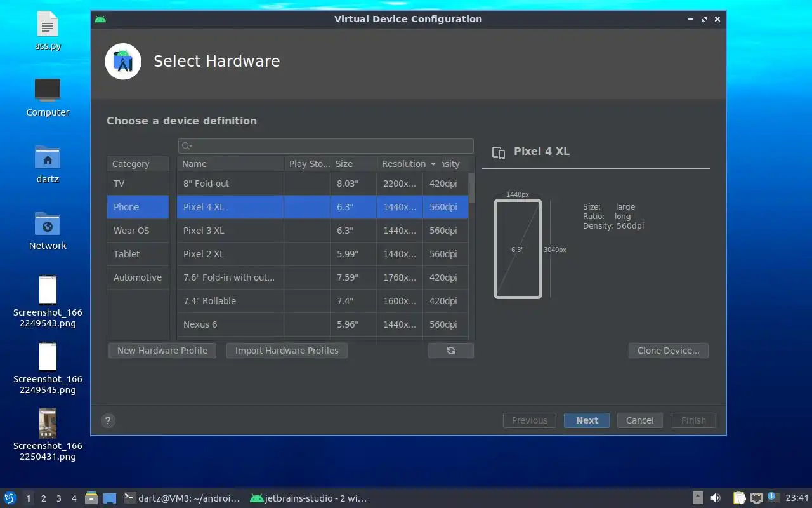Click the Pixel 4 XL screen preview diagram
Image resolution: width=812 pixels, height=508 pixels.
[518, 249]
